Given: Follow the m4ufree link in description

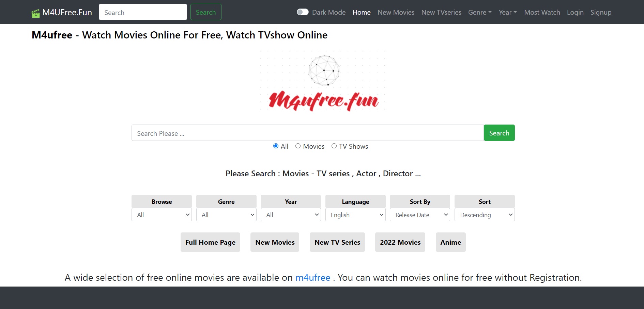Looking at the screenshot, I should (313, 278).
